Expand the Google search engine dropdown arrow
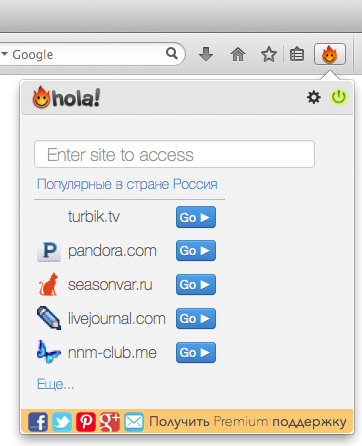 tap(4, 54)
